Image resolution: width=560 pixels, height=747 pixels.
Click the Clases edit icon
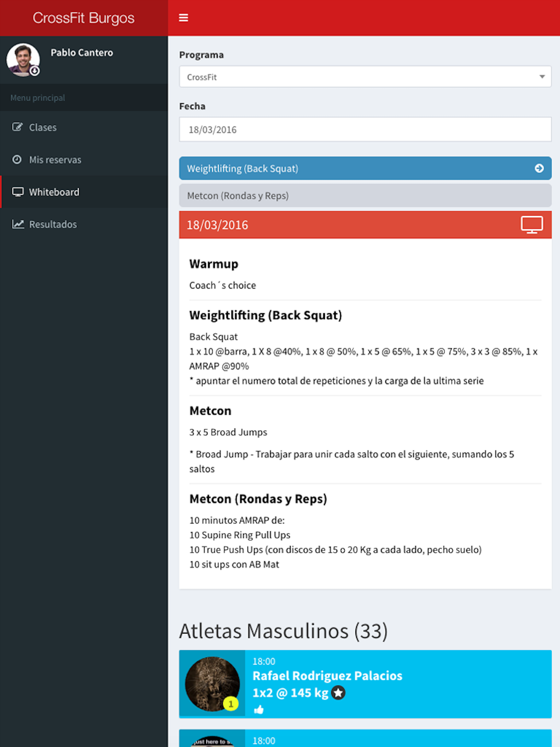click(x=17, y=127)
